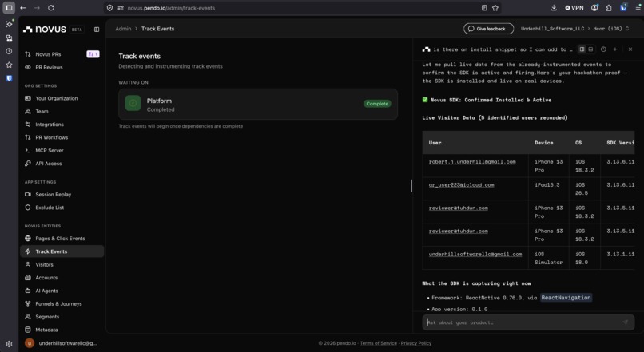Click the Accounts building icon
This screenshot has height=352, width=644.
pos(28,278)
